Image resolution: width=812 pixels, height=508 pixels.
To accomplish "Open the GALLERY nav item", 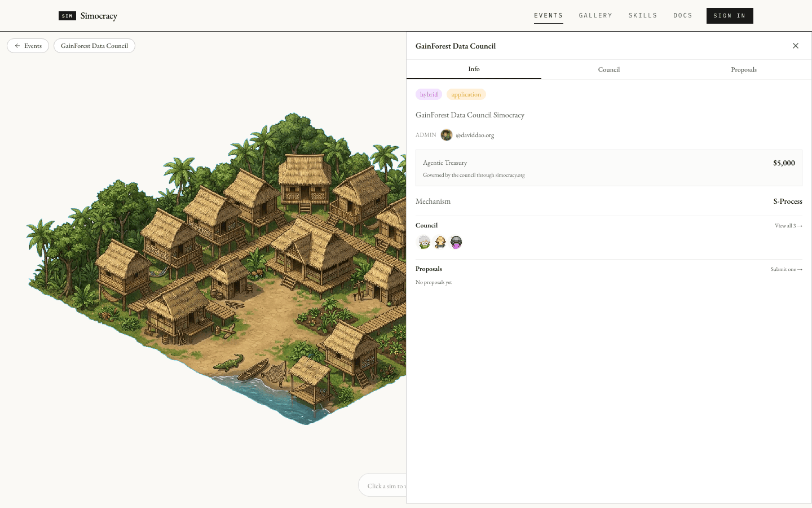I will (595, 16).
